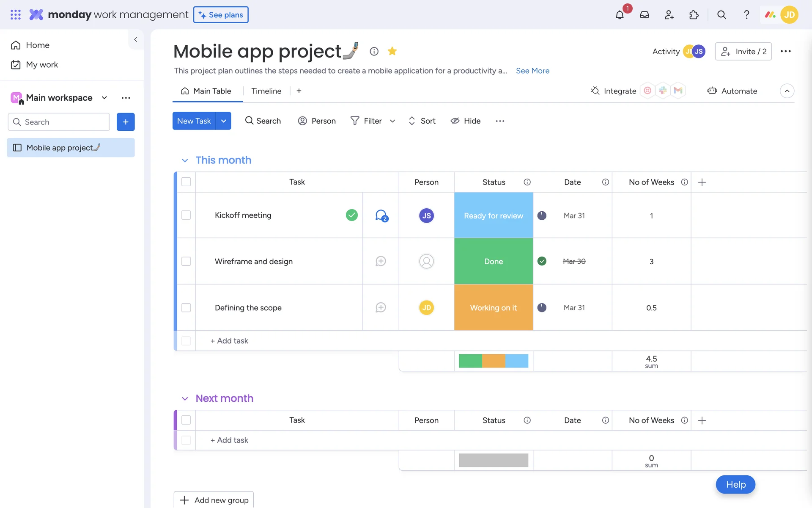Click the invite members icon in top bar
This screenshot has height=508, width=812.
[x=669, y=15]
